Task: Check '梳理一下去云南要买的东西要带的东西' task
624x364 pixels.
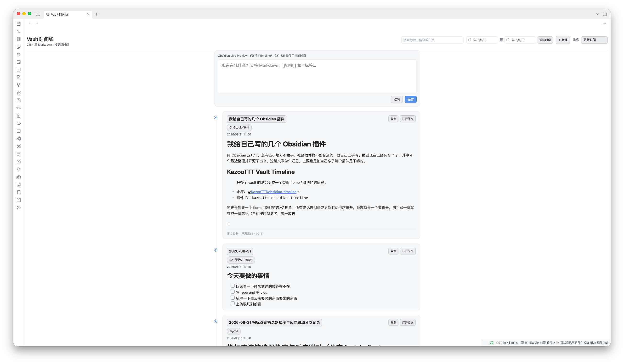Action: [x=233, y=298]
